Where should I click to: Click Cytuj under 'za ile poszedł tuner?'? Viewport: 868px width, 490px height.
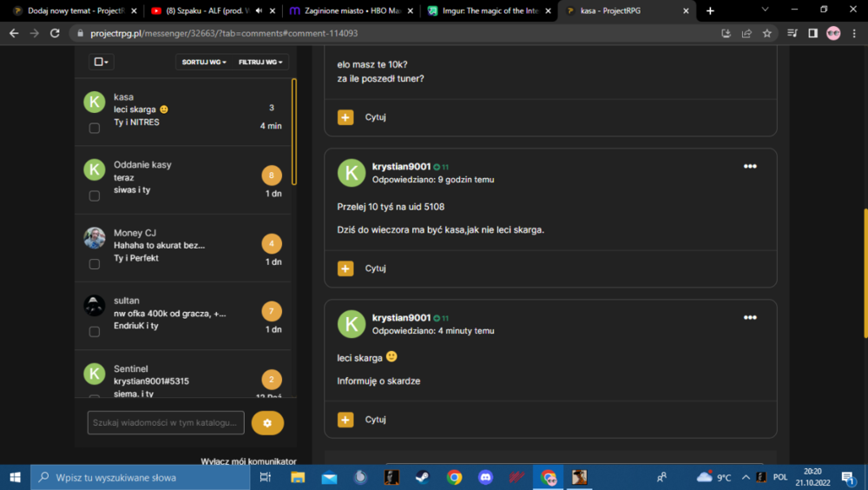pyautogui.click(x=375, y=117)
